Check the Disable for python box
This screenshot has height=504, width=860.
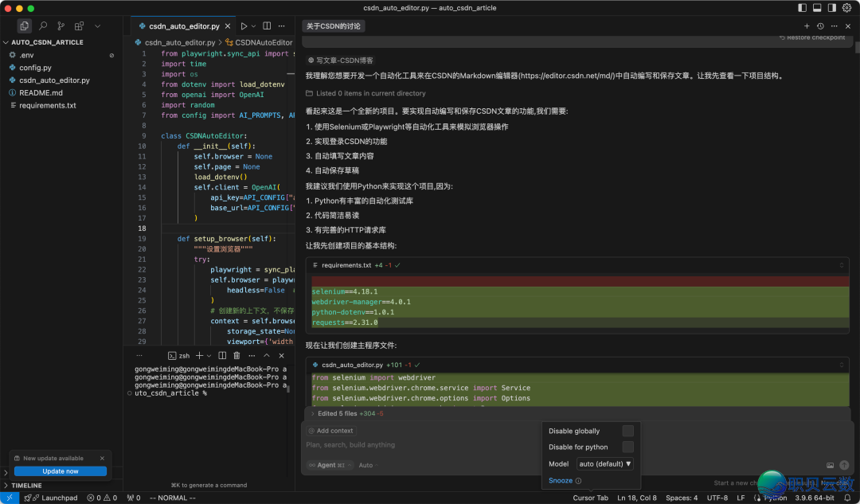click(x=627, y=447)
